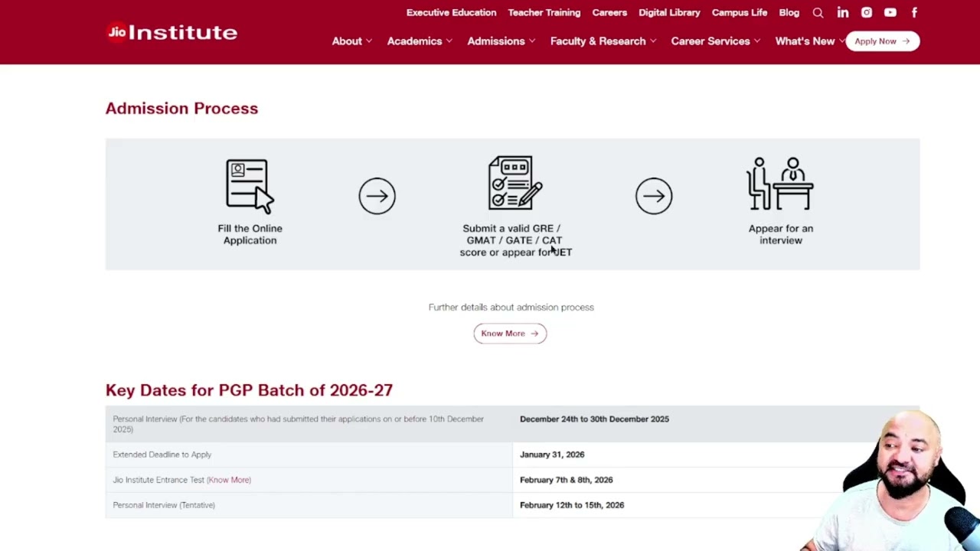The width and height of the screenshot is (980, 551).
Task: Click the 'February 12th to 15th, 2026' date
Action: tap(572, 505)
